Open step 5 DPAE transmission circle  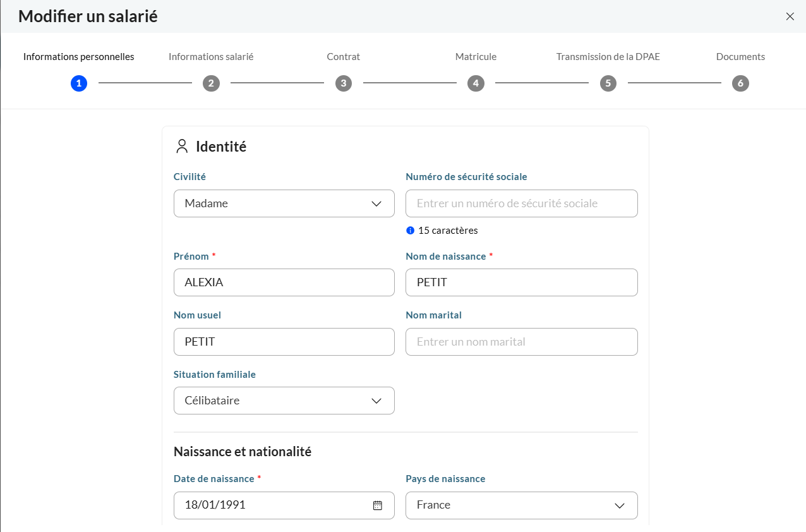[608, 83]
